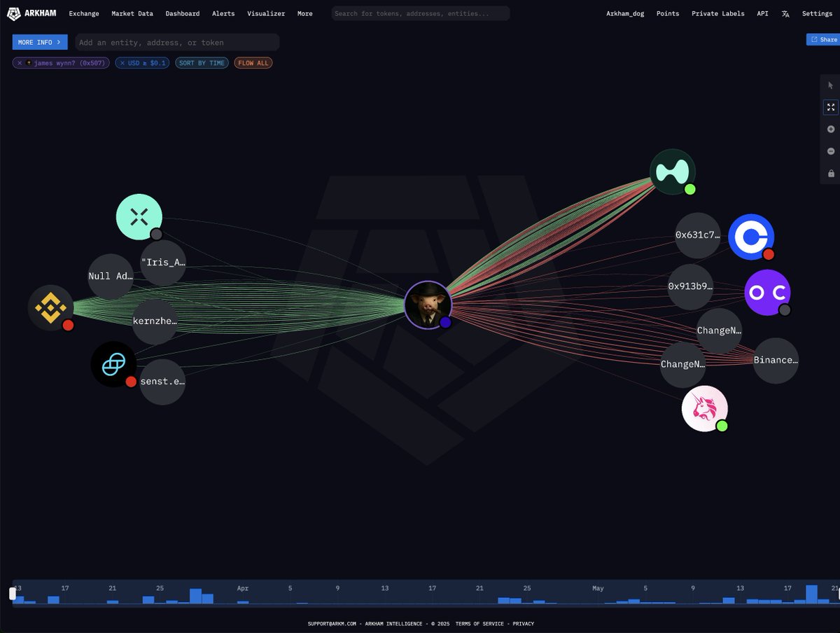This screenshot has height=633, width=840.
Task: Go to Market Data
Action: 132,13
